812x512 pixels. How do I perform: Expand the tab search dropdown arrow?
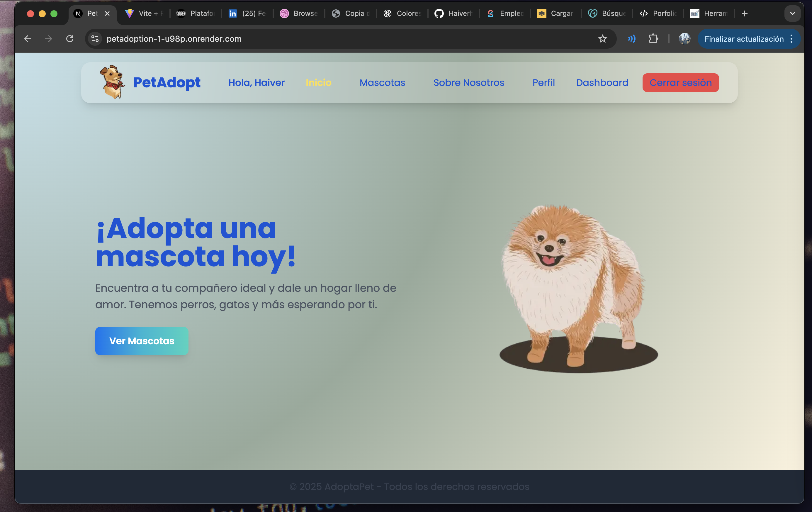point(792,13)
